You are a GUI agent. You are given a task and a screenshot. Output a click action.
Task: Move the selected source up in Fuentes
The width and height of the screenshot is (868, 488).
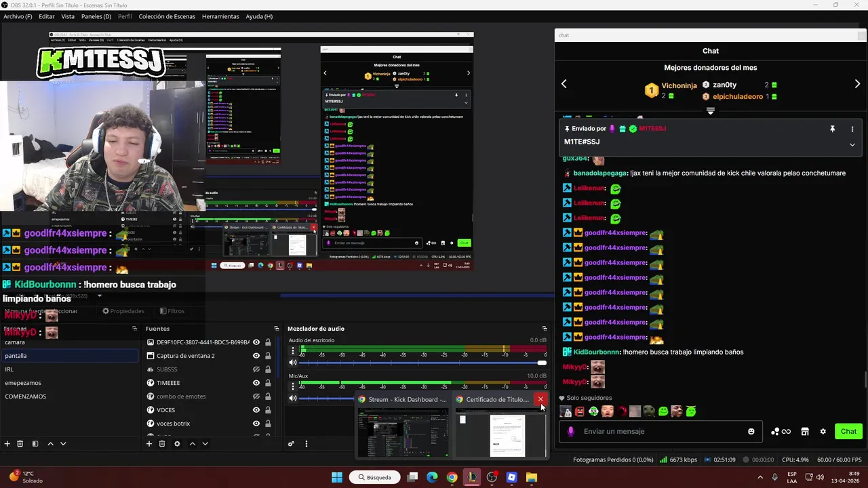193,444
